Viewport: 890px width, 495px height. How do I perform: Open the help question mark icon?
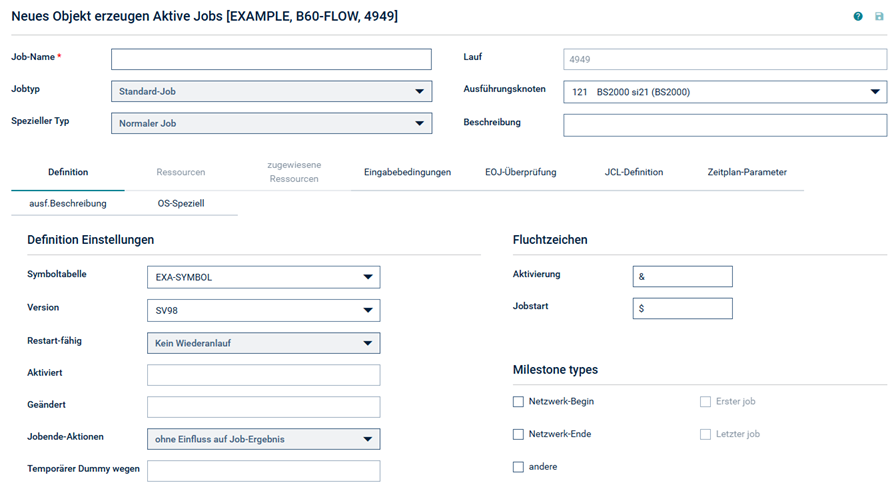858,16
